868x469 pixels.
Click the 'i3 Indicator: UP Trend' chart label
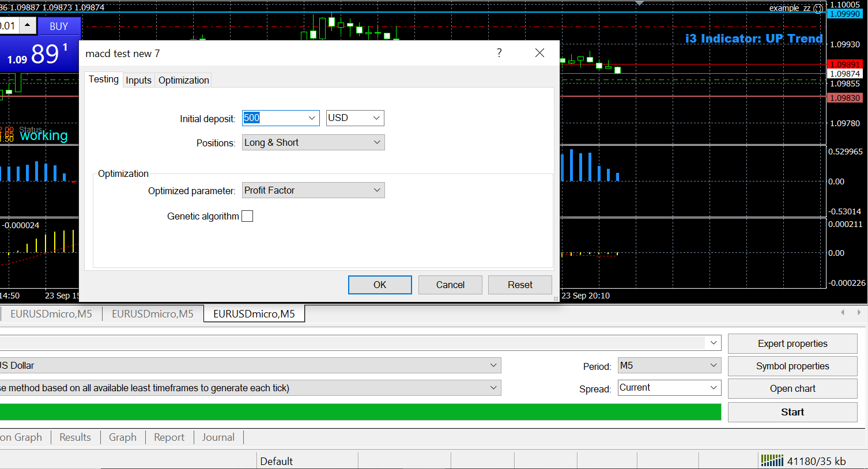[754, 39]
